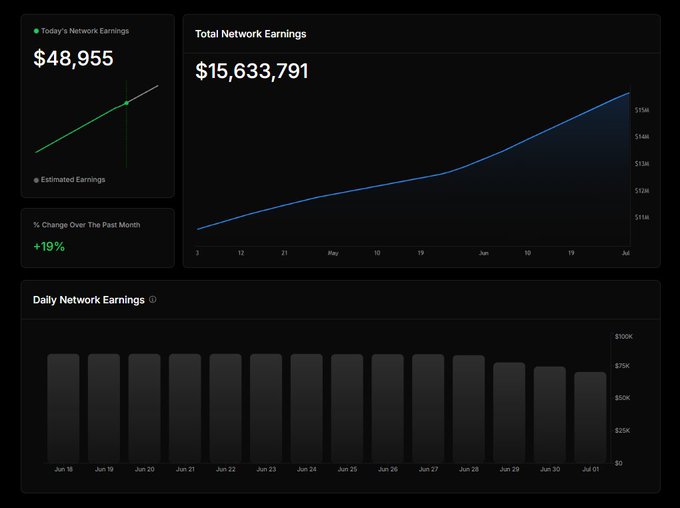The height and width of the screenshot is (508, 680).
Task: Select the Jun 30 bar in the daily chart
Action: pos(549,413)
